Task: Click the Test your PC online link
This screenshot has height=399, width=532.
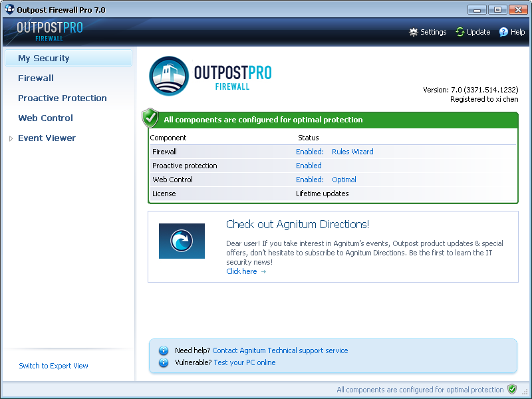Action: (245, 362)
